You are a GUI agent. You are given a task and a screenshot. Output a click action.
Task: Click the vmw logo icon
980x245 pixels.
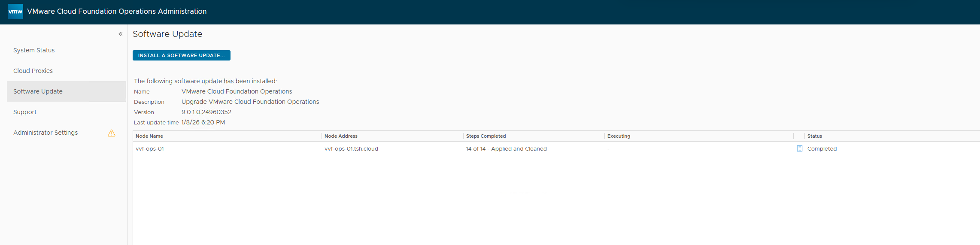point(15,12)
